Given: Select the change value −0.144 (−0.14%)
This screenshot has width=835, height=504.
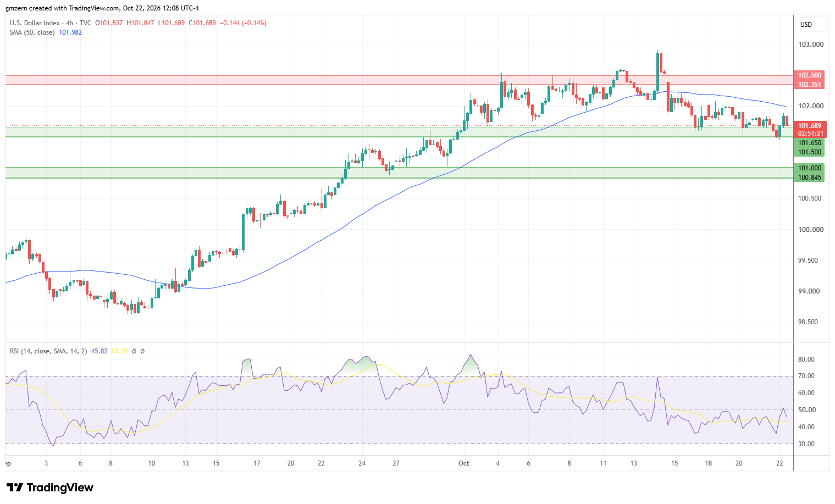Looking at the screenshot, I should point(243,23).
